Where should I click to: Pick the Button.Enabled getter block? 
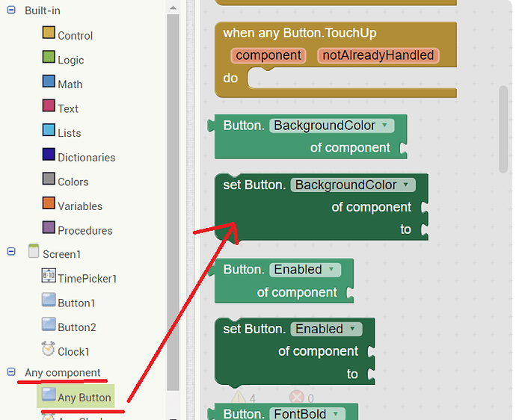coord(280,281)
